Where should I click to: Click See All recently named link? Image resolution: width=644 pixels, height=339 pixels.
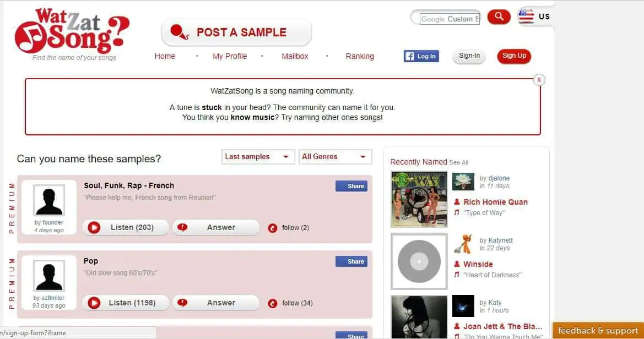(459, 162)
